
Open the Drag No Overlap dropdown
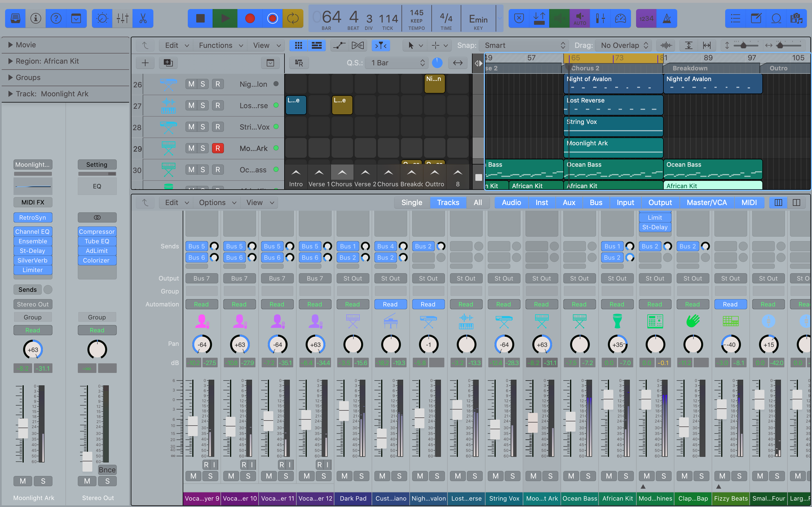coord(623,45)
